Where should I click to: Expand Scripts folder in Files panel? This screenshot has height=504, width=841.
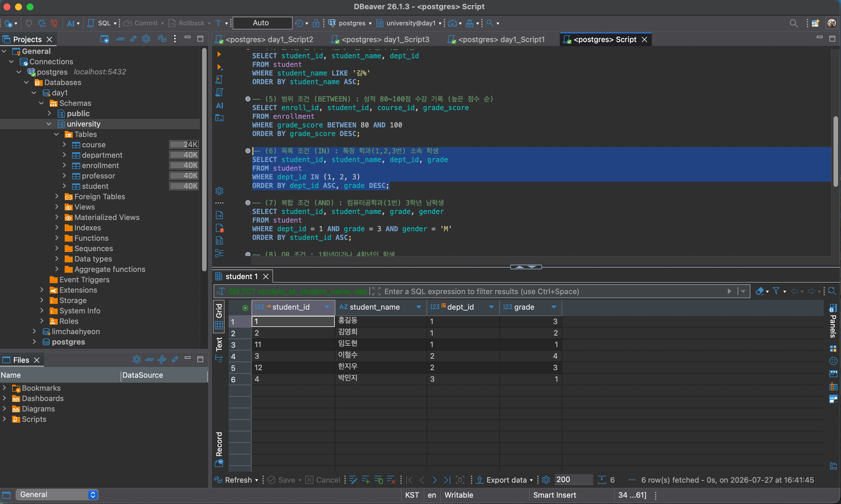pyautogui.click(x=4, y=419)
